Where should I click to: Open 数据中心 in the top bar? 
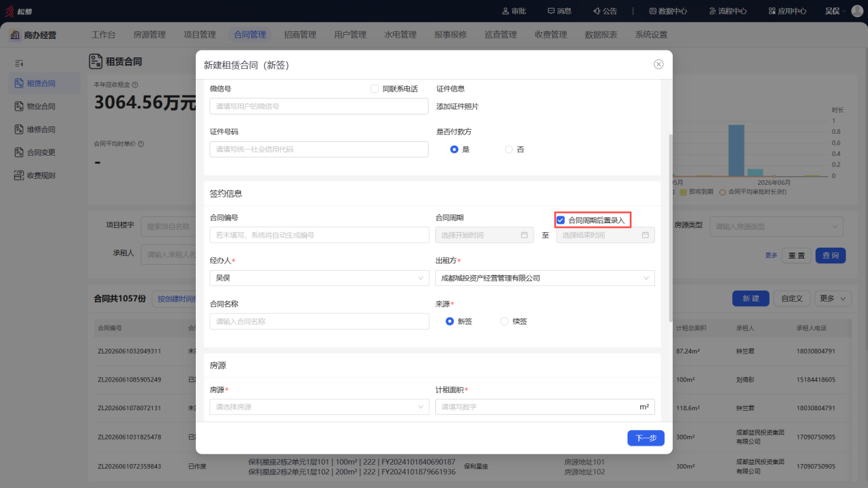[x=668, y=11]
